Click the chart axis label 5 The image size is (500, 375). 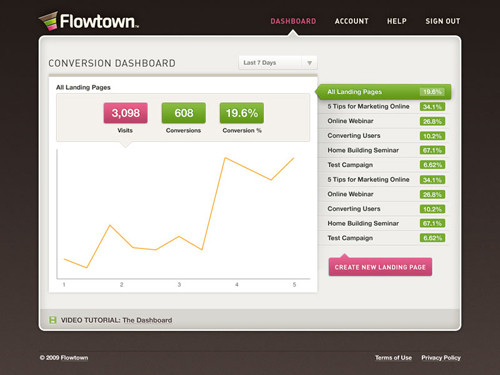click(x=294, y=285)
